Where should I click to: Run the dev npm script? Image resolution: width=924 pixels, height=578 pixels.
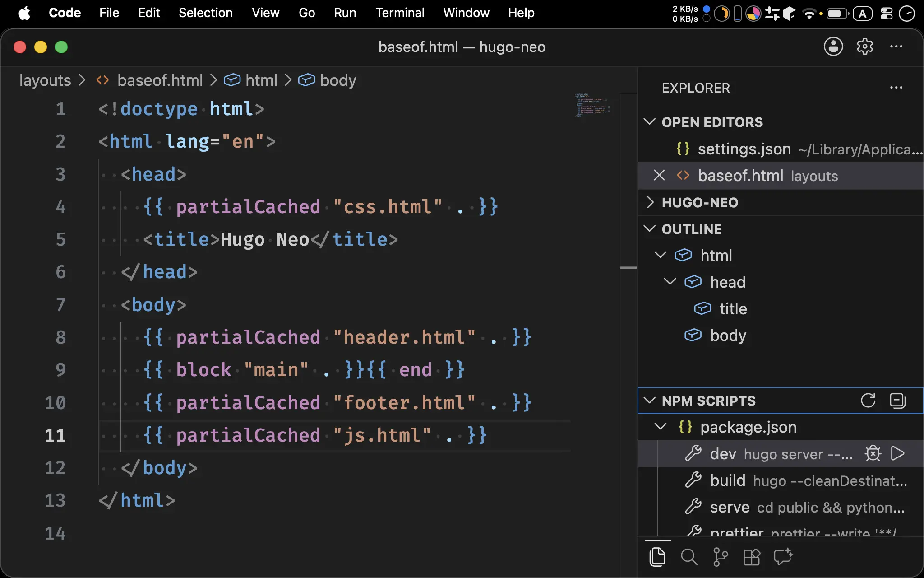[897, 453]
